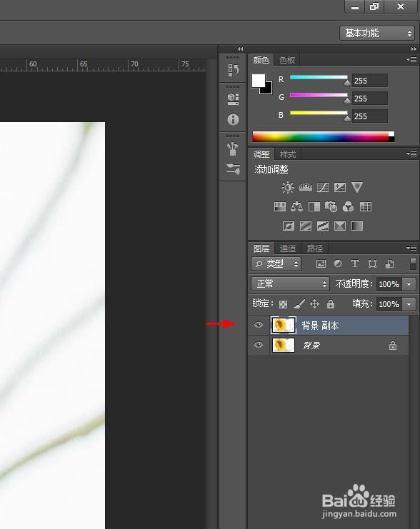Filter layers by shape layers
420x529 pixels.
[372, 264]
